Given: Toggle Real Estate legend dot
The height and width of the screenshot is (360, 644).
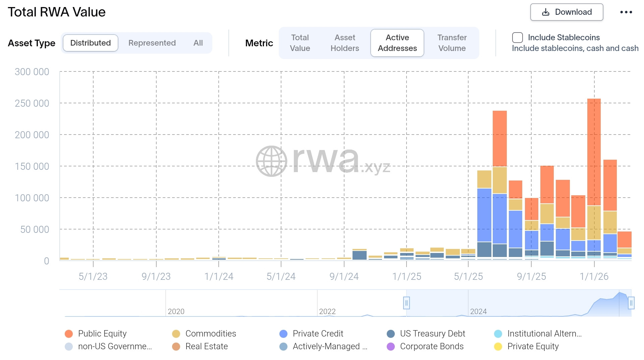Looking at the screenshot, I should coord(176,346).
